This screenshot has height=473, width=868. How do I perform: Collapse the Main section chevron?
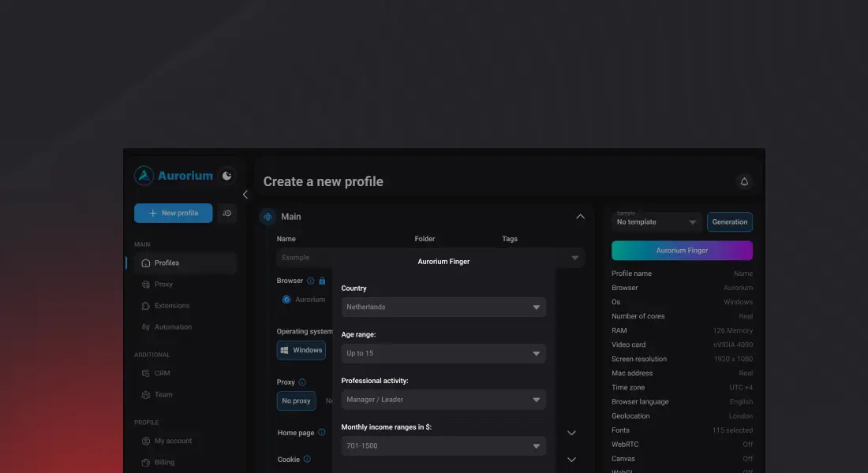click(x=580, y=217)
